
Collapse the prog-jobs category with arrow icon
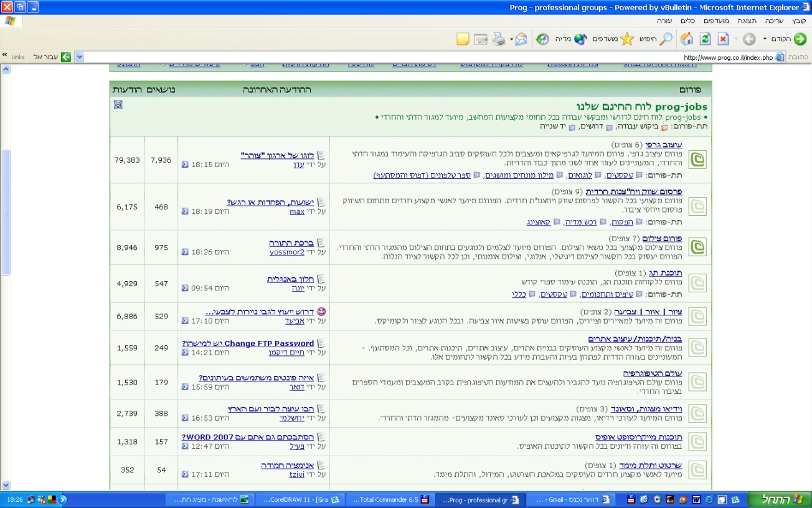coord(118,105)
